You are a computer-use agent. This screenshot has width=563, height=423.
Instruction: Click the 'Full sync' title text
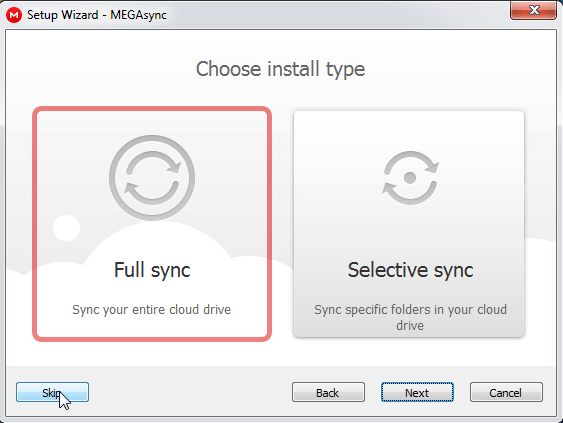point(152,270)
